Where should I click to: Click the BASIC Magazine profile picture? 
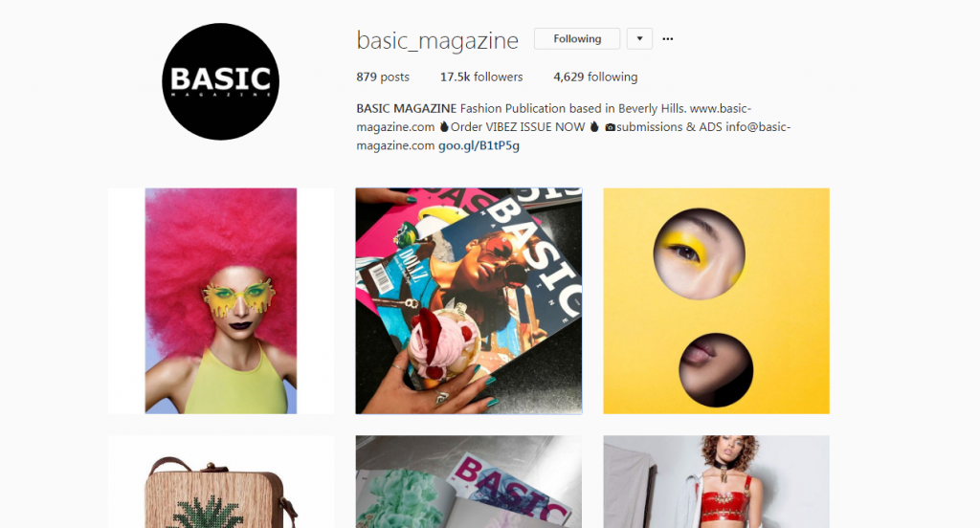pos(221,81)
